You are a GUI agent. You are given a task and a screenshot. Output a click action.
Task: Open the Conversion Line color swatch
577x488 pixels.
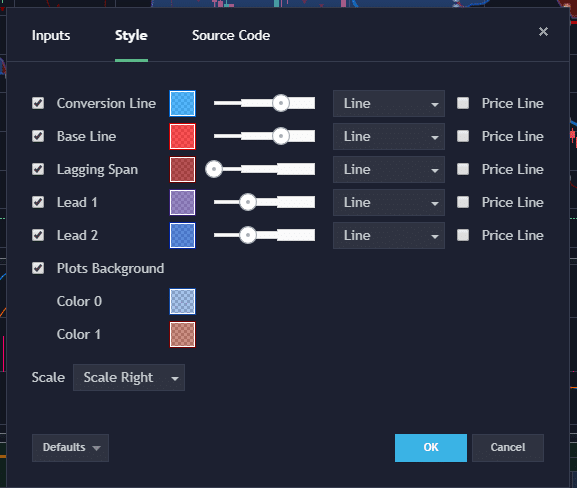tap(183, 103)
